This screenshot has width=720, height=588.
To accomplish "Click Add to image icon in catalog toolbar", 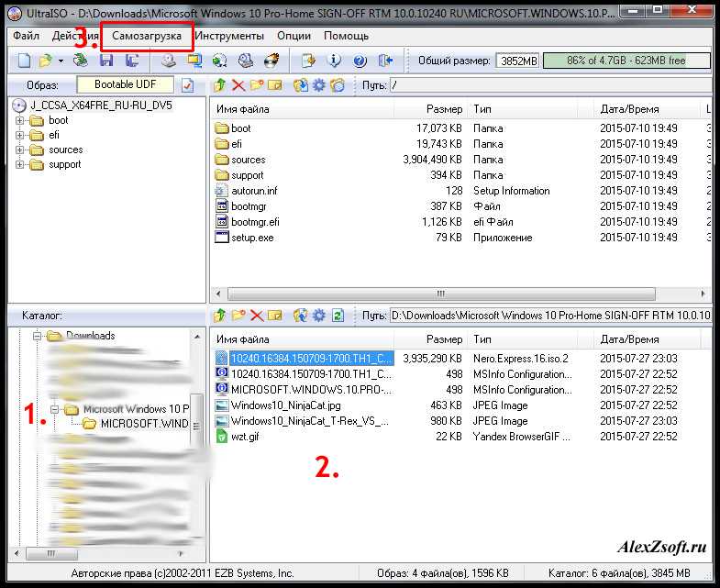I will tap(301, 316).
